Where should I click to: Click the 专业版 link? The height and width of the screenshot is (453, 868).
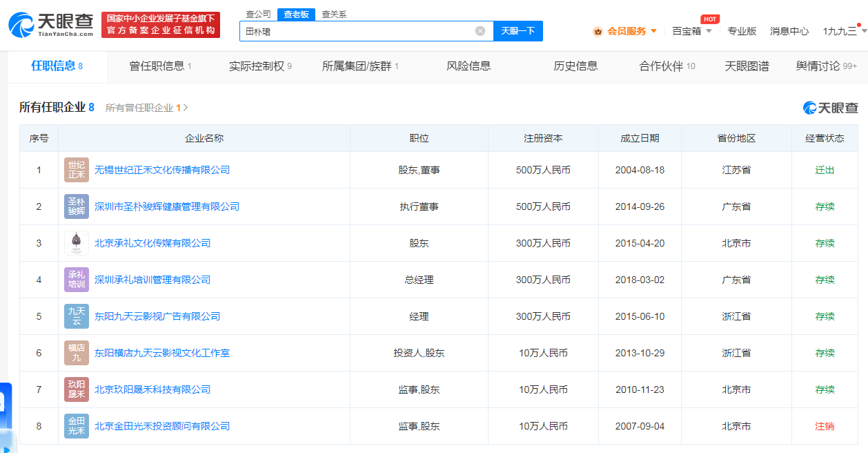742,31
